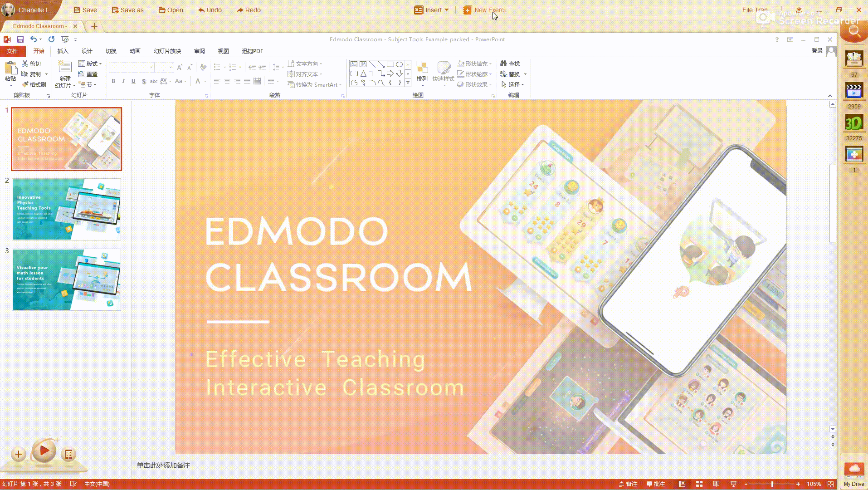The image size is (868, 490).
Task: Toggle the 备注 notes pane in status bar
Action: coord(628,484)
